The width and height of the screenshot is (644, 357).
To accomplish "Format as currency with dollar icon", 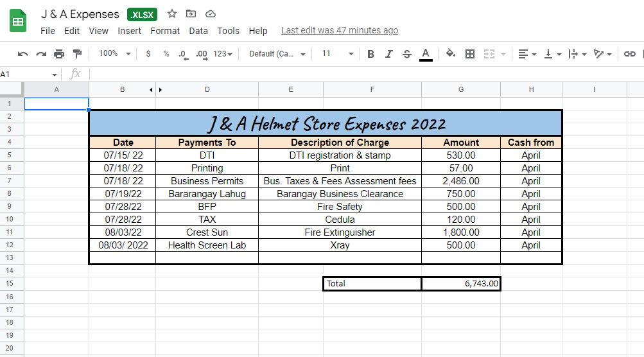I will pos(148,54).
